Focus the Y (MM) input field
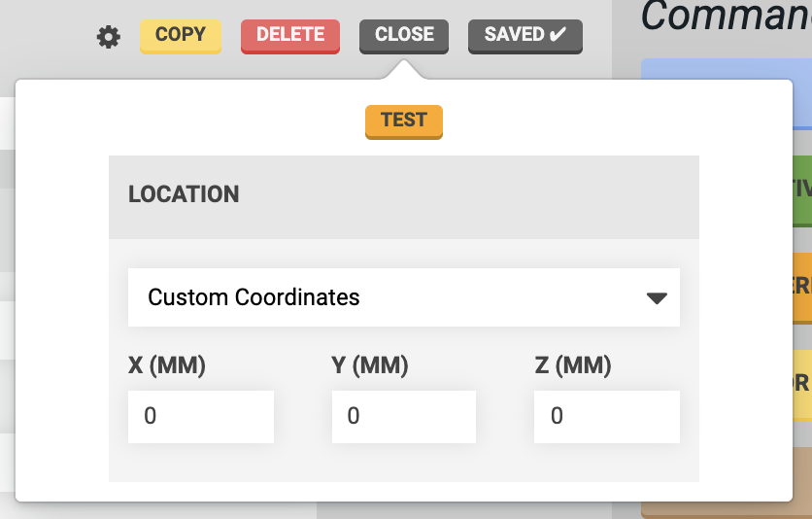The height and width of the screenshot is (519, 812). [404, 416]
